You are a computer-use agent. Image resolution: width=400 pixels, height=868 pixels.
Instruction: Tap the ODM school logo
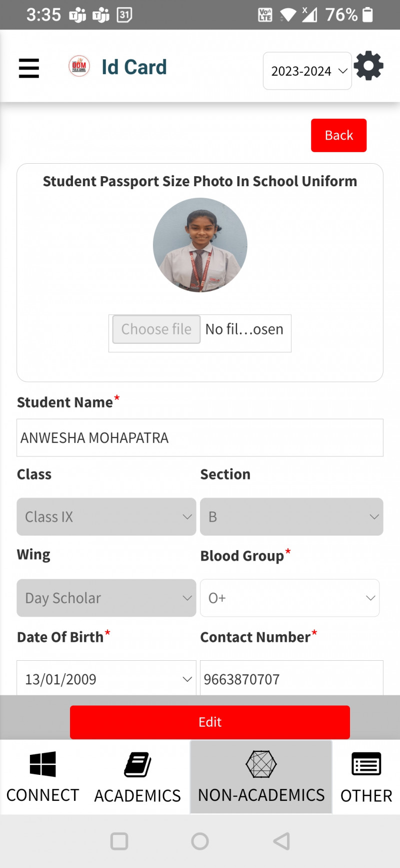click(79, 66)
